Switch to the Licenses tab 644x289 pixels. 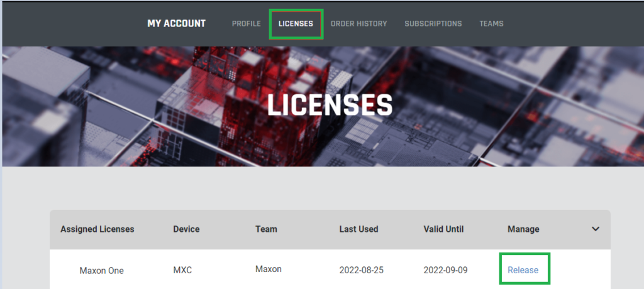[x=296, y=24]
